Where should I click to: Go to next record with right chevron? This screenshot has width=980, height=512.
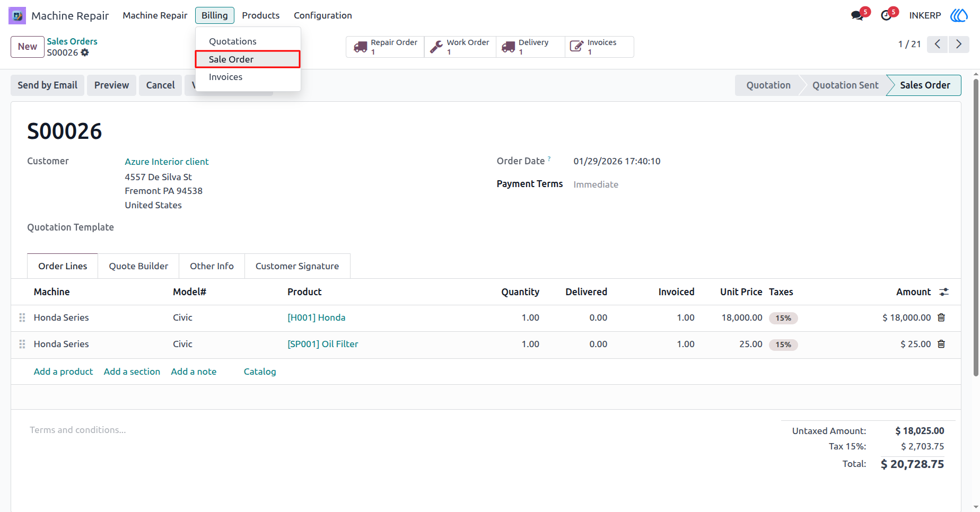[x=959, y=44]
